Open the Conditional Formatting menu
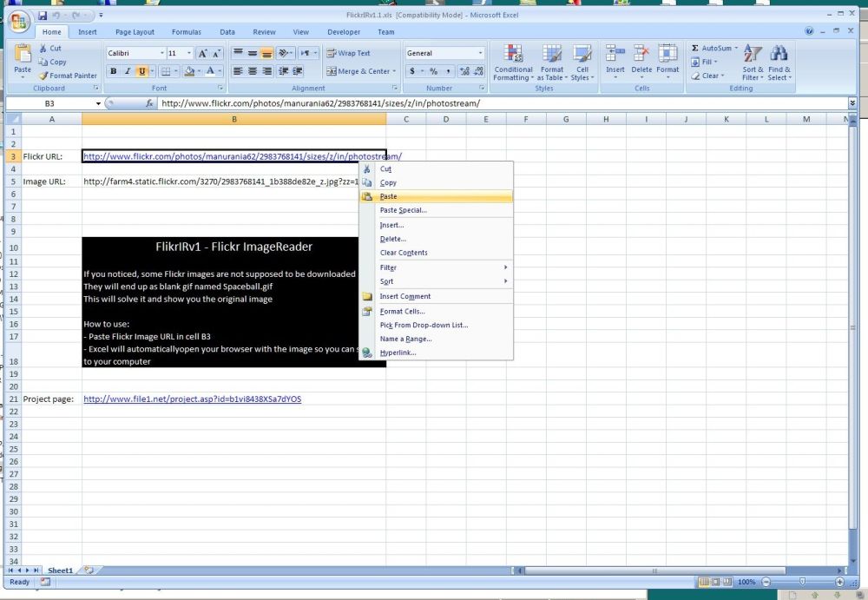This screenshot has width=868, height=600. [513, 63]
